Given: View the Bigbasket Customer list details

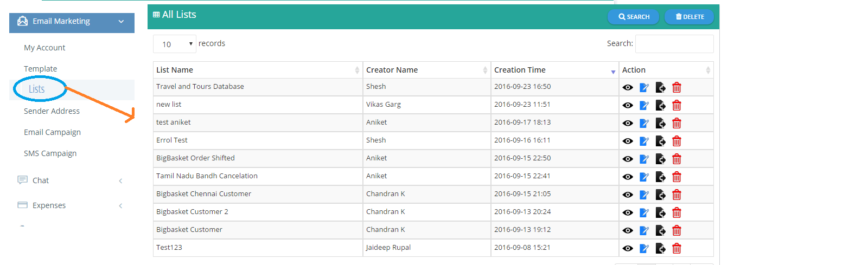Looking at the screenshot, I should click(x=628, y=230).
